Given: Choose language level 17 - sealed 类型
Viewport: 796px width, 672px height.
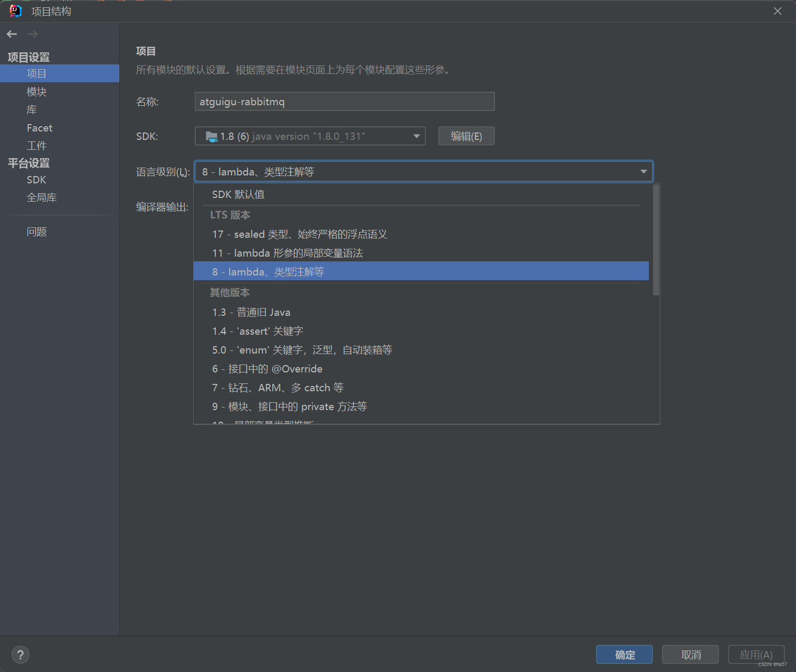Looking at the screenshot, I should tap(421, 234).
